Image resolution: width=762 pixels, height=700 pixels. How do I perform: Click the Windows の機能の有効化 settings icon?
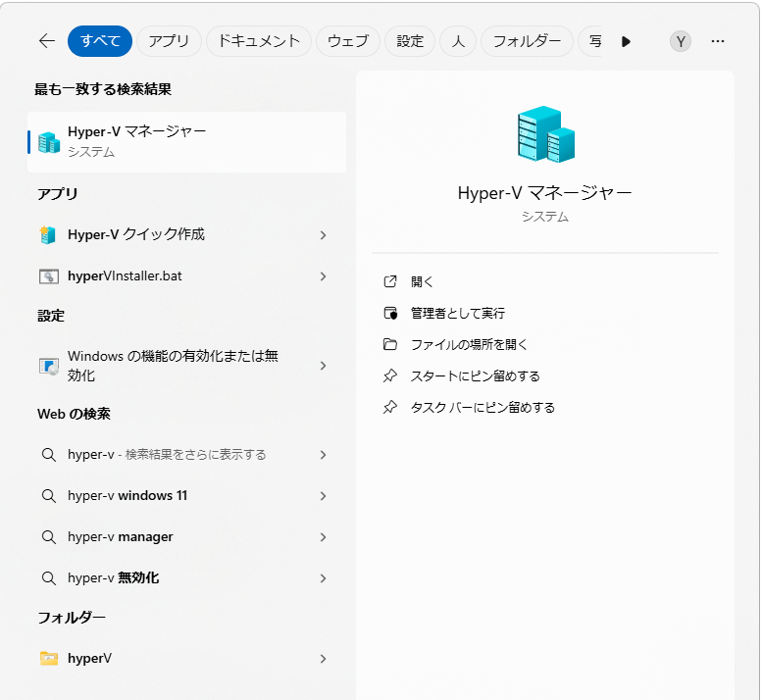point(49,366)
